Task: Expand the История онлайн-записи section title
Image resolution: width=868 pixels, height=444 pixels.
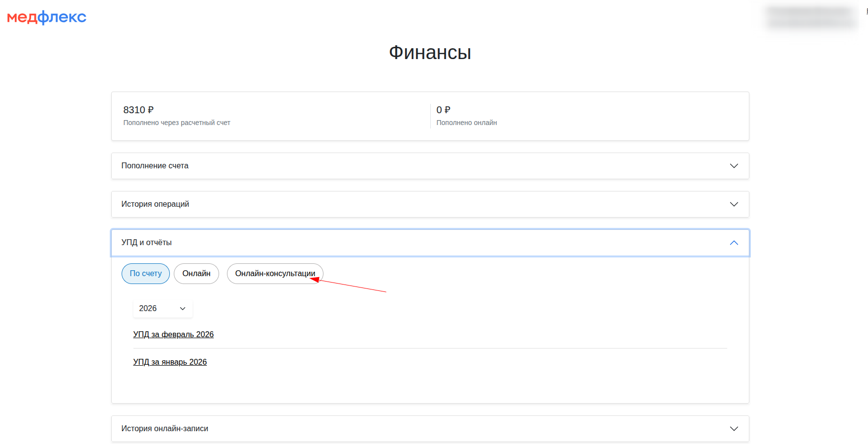Action: [x=165, y=429]
